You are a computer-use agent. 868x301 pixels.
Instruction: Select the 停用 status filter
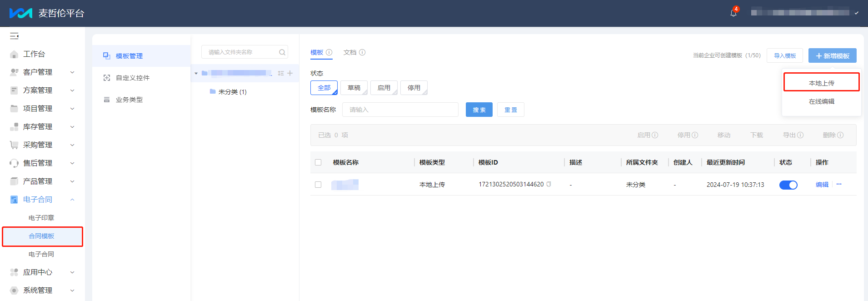click(x=414, y=88)
